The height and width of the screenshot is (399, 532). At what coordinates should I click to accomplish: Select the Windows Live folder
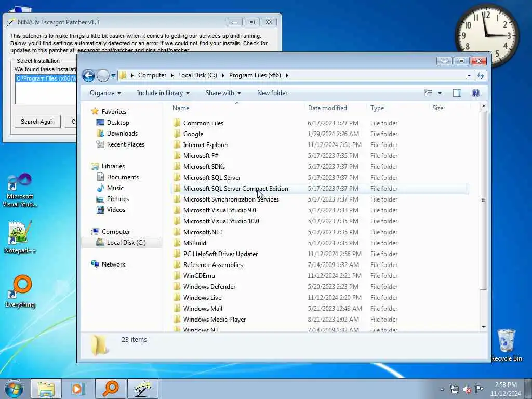click(x=202, y=298)
